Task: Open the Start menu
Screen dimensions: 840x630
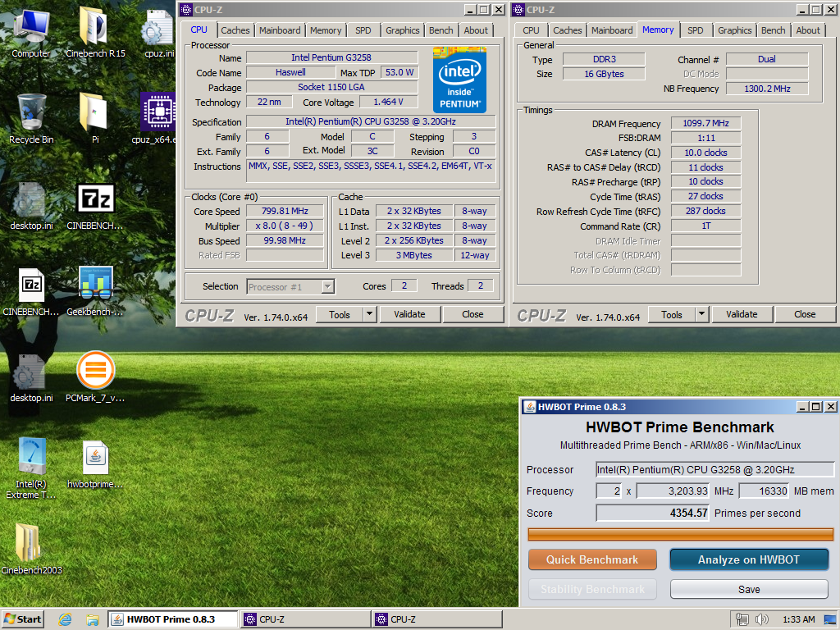Action: pos(22,619)
